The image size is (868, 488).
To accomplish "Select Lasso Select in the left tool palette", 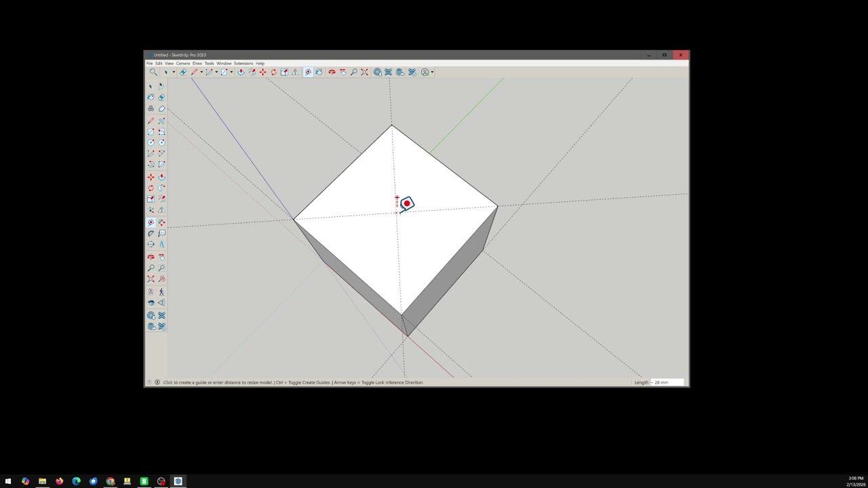I will point(161,86).
